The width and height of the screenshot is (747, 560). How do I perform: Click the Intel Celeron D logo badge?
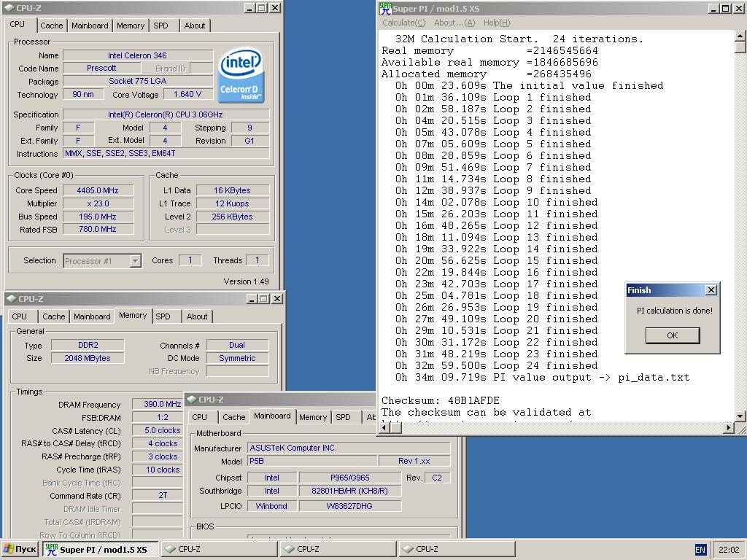(241, 75)
